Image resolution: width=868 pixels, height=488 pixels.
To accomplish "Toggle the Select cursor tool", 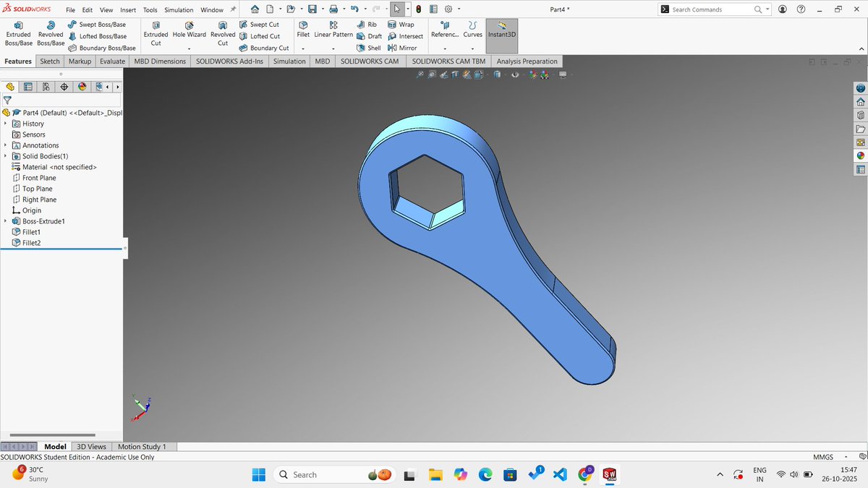I will [396, 9].
